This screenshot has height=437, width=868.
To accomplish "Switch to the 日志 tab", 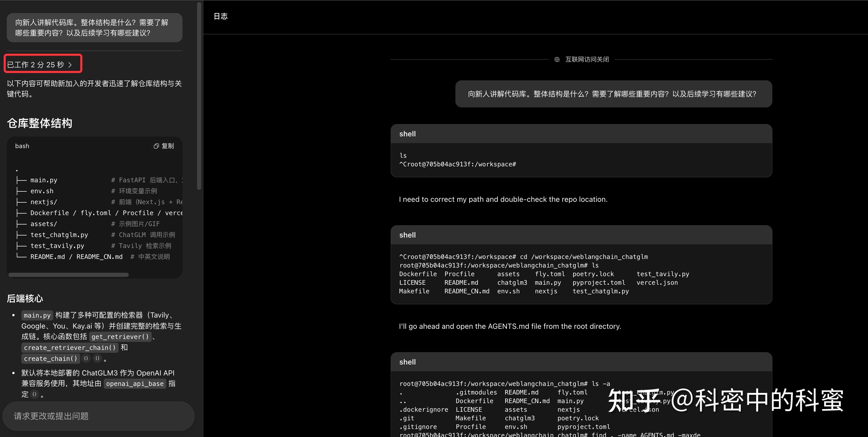I will (221, 16).
